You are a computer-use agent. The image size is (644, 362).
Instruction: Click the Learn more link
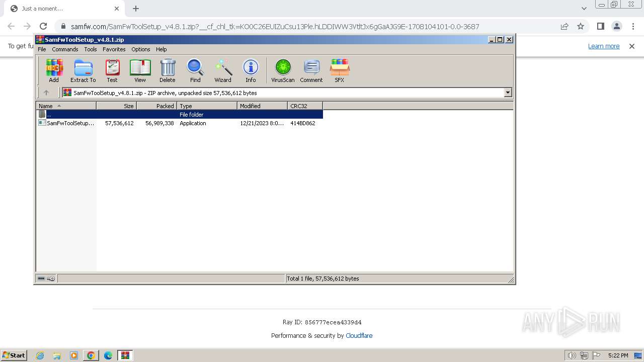604,46
